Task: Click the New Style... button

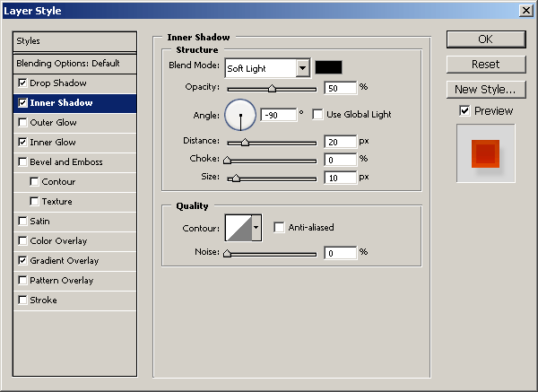Action: coord(486,90)
